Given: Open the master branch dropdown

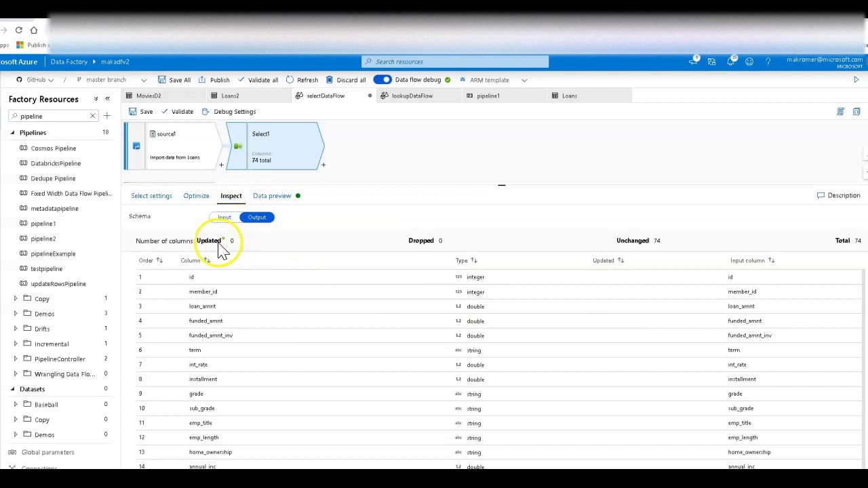Looking at the screenshot, I should [112, 80].
